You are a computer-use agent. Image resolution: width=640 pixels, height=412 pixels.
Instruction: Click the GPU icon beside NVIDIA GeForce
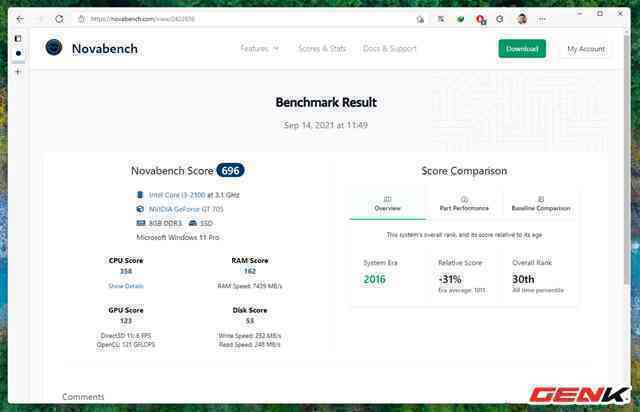pyautogui.click(x=140, y=209)
